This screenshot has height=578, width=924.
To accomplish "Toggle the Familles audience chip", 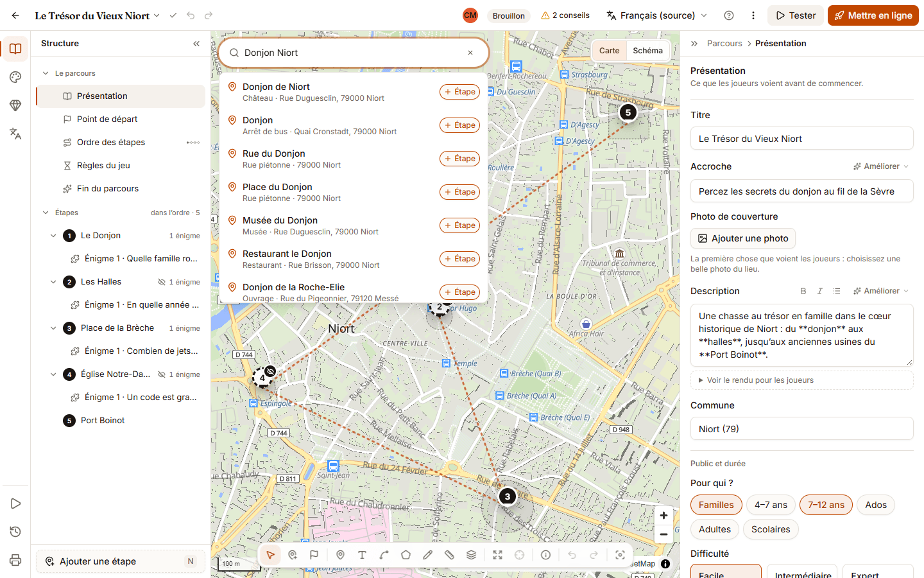I will [716, 505].
